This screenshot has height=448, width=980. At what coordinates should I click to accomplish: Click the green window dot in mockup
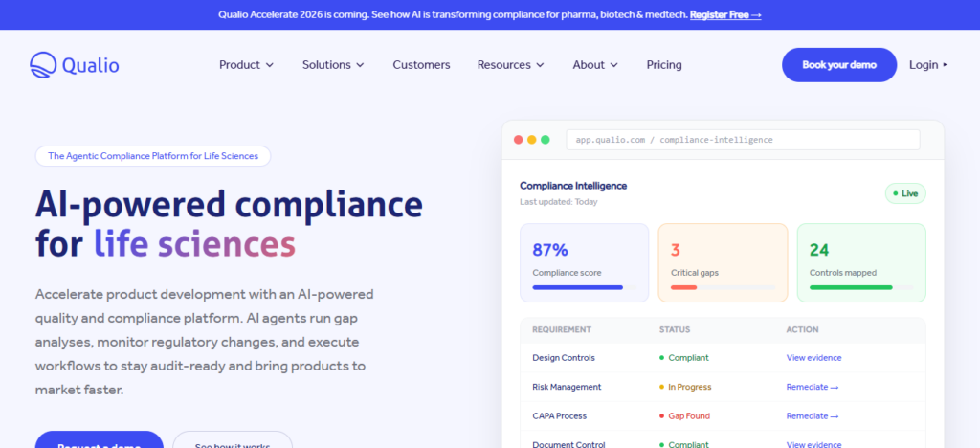pos(545,140)
